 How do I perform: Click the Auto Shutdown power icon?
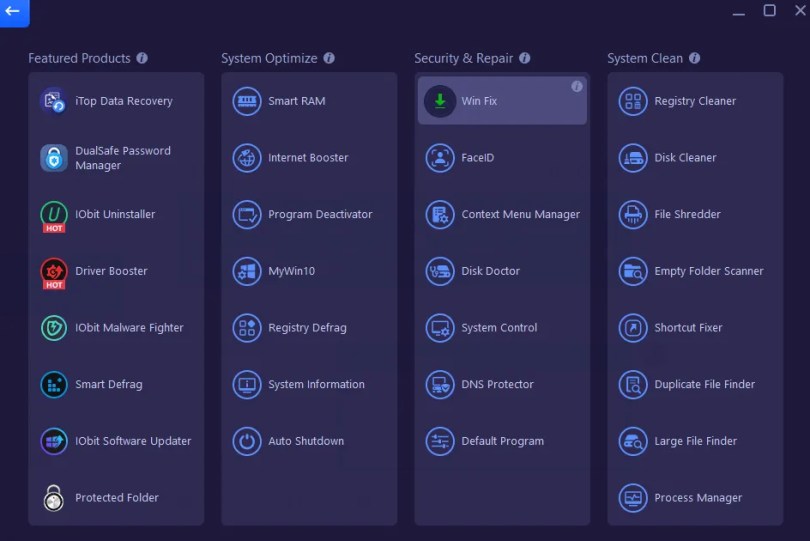tap(247, 441)
